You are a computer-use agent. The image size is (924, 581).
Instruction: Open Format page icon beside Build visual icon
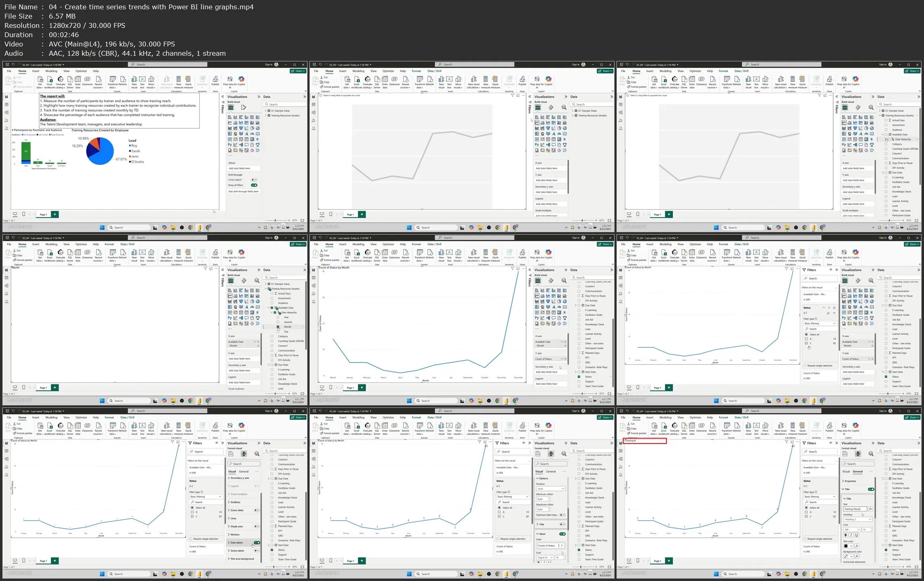244,107
